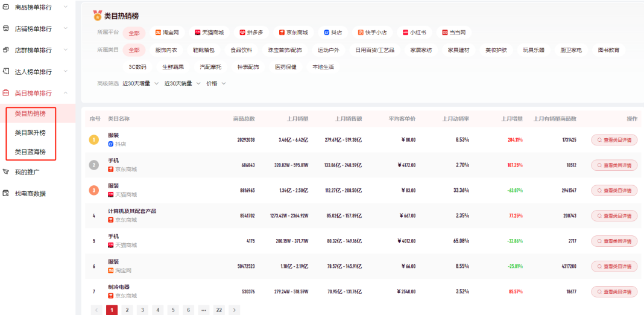
Task: Filter platform by 小红书
Action: [x=414, y=33]
